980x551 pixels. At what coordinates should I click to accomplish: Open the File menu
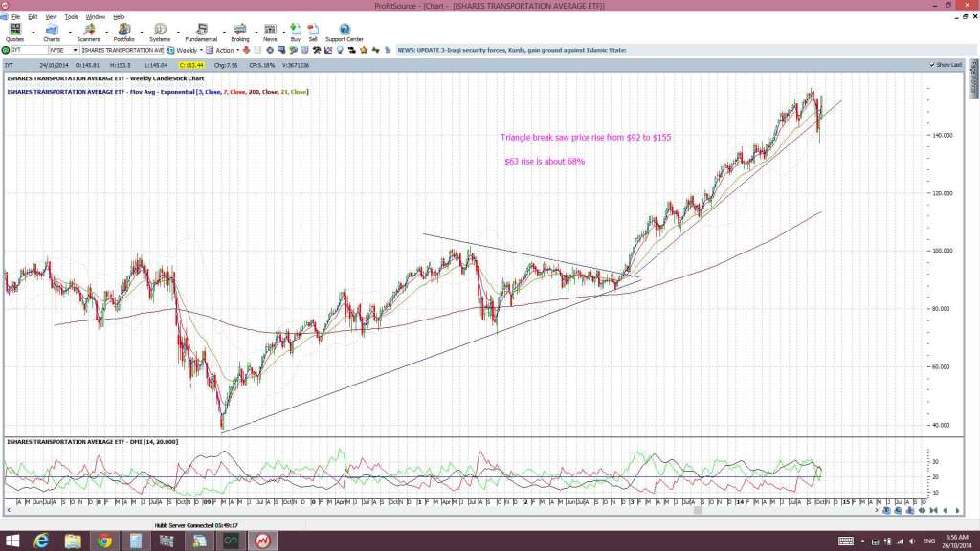click(15, 17)
